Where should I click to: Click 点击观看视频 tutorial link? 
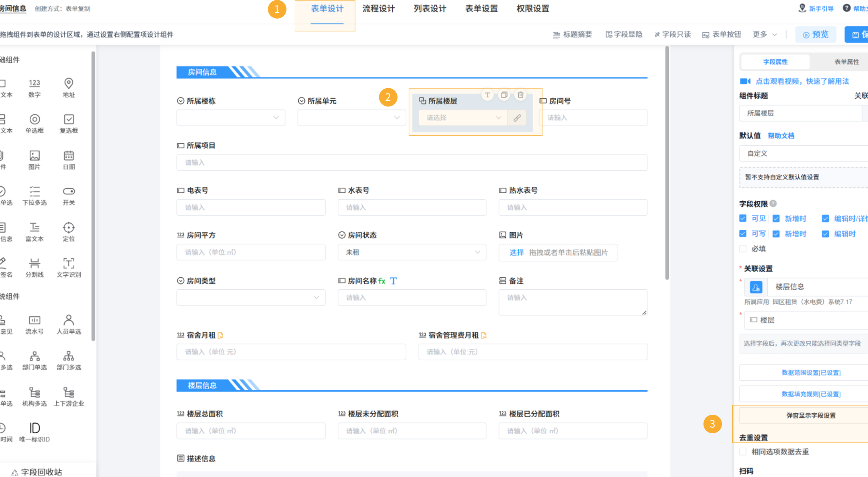click(x=802, y=81)
